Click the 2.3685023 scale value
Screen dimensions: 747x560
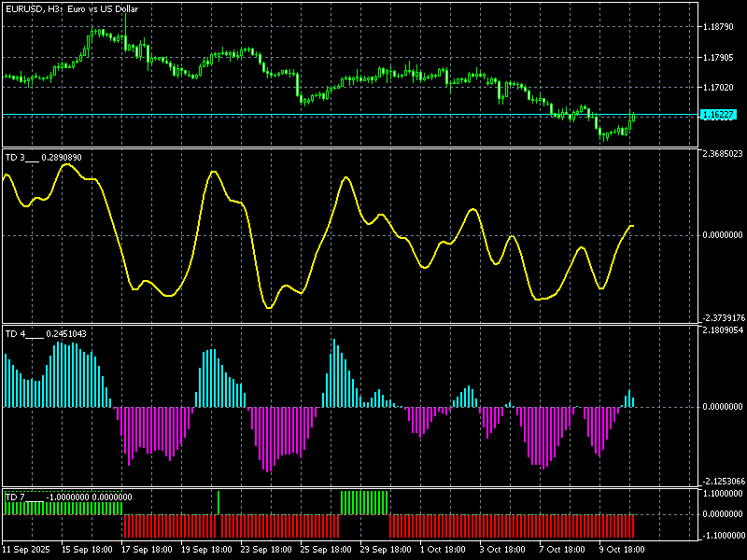click(723, 154)
